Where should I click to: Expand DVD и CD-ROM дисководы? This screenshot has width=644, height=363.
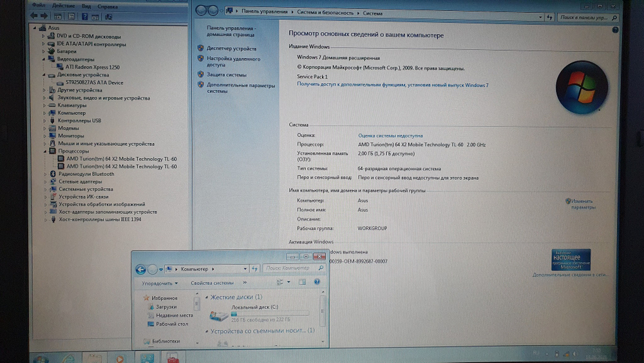tap(43, 36)
